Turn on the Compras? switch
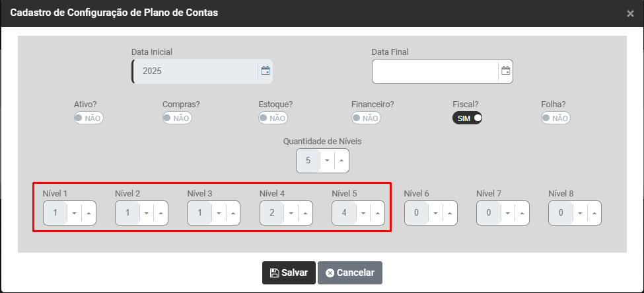Viewport: 644px width, 293px height. point(177,118)
